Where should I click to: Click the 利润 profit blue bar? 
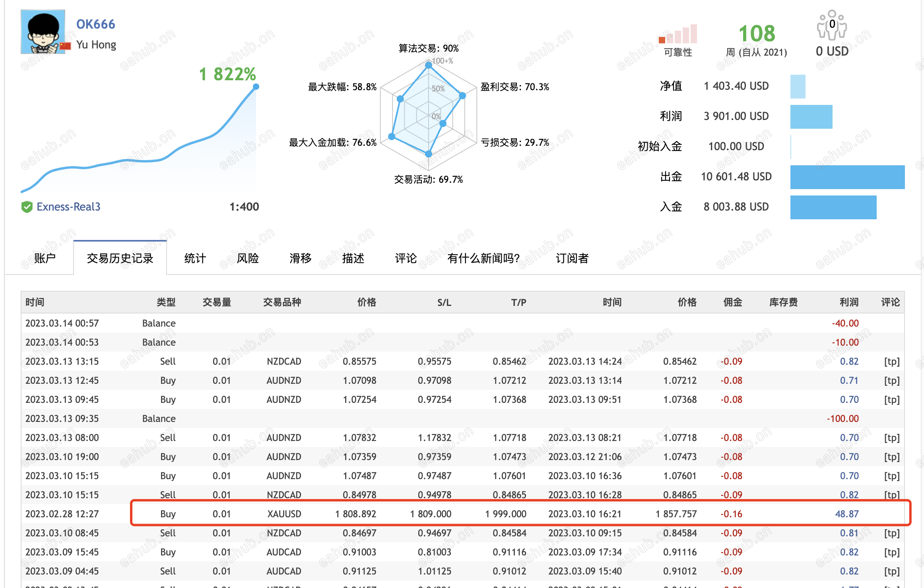coord(811,116)
